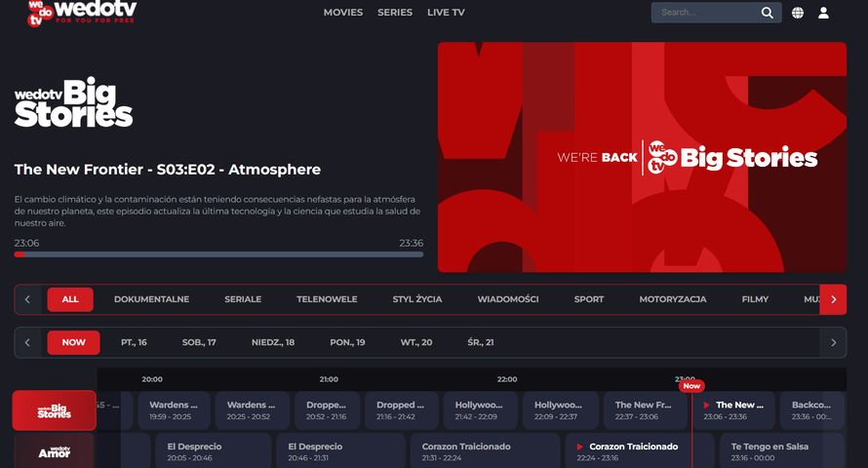Viewport: 868px width, 468px height.
Task: Select the SPORT category
Action: coord(589,299)
